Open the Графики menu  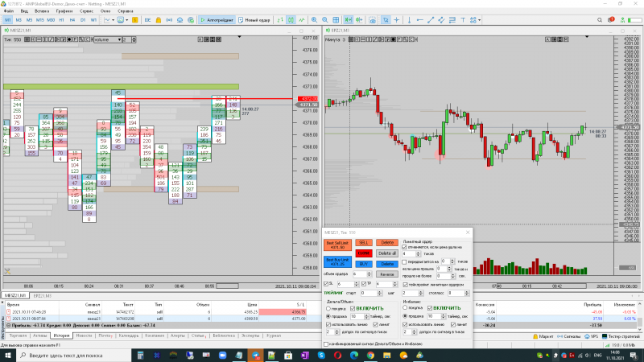[x=64, y=11]
